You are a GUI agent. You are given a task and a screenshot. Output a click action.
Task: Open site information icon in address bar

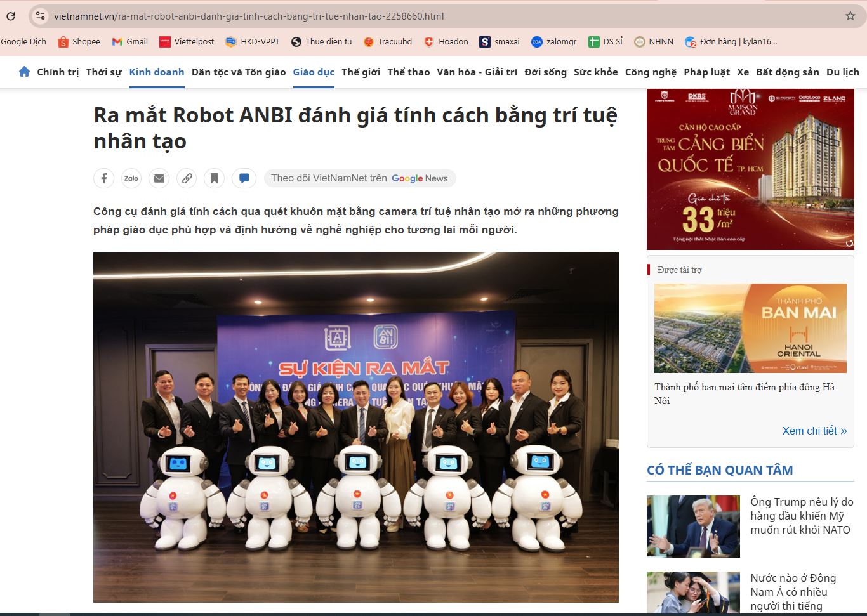coord(41,16)
